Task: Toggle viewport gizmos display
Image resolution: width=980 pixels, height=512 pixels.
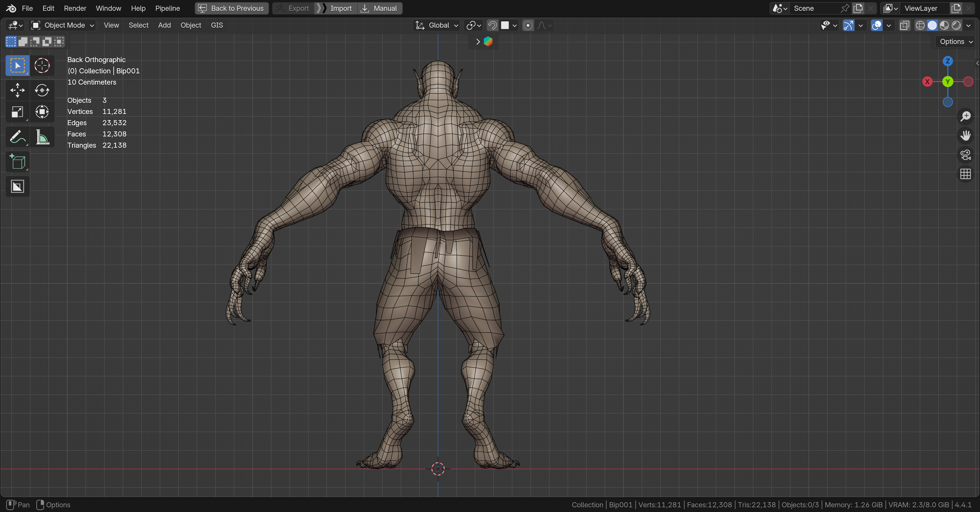Action: coord(848,26)
